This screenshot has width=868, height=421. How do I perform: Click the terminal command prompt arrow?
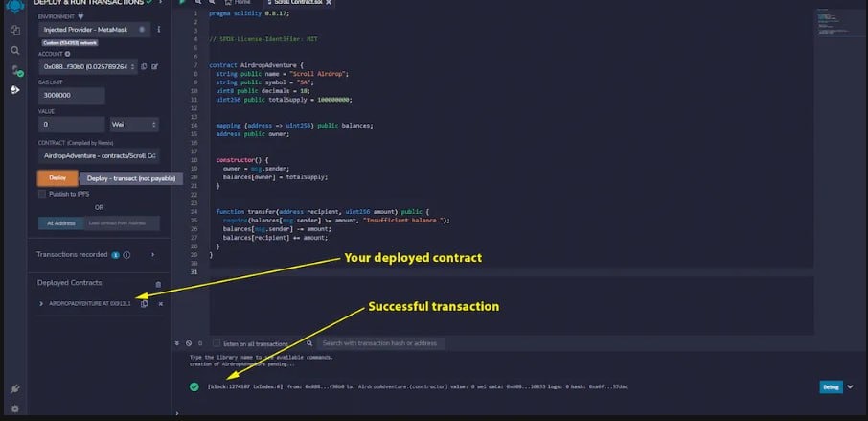click(x=177, y=413)
